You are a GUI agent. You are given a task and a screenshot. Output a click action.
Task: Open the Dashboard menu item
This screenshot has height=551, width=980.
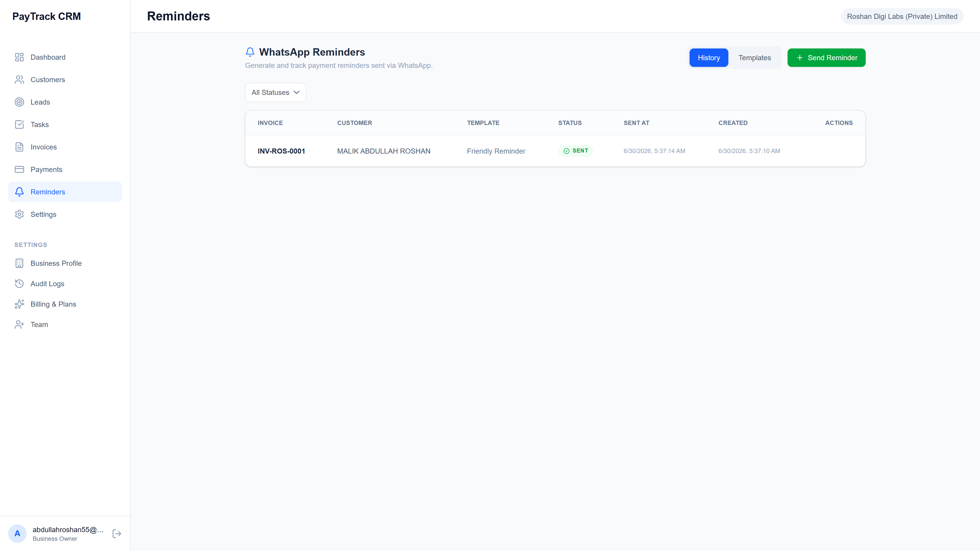point(65,57)
